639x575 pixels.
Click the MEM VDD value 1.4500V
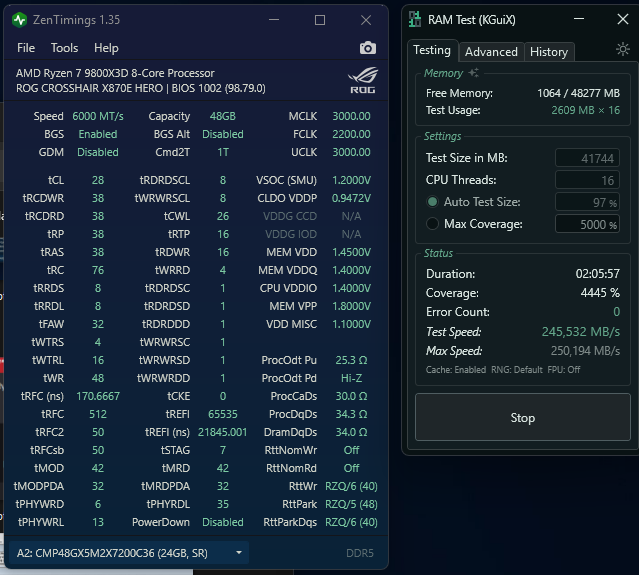351,252
